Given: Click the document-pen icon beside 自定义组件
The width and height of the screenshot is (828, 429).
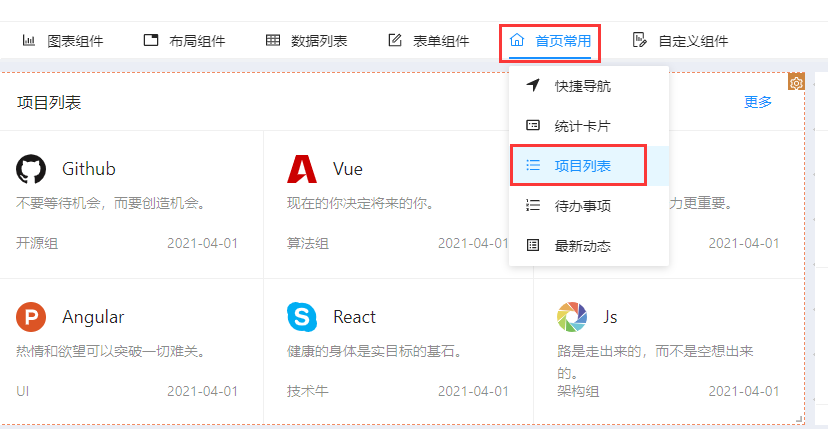Looking at the screenshot, I should pyautogui.click(x=639, y=40).
